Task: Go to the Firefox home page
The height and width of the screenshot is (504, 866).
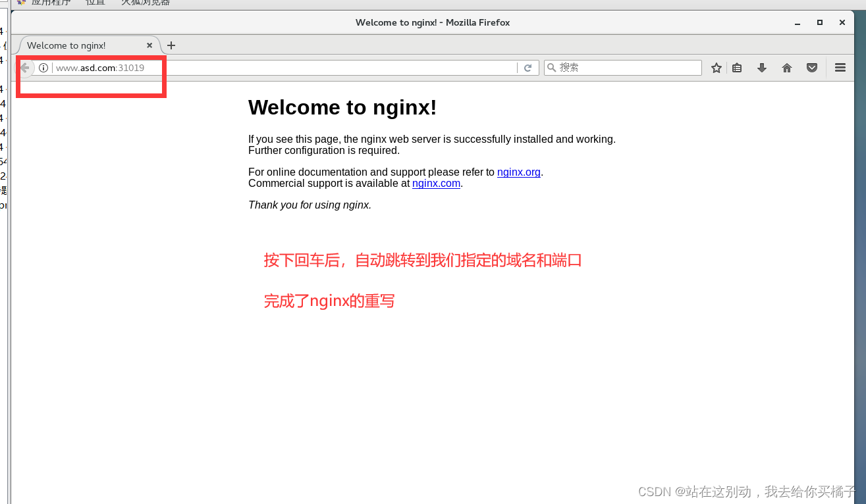Action: pyautogui.click(x=787, y=68)
